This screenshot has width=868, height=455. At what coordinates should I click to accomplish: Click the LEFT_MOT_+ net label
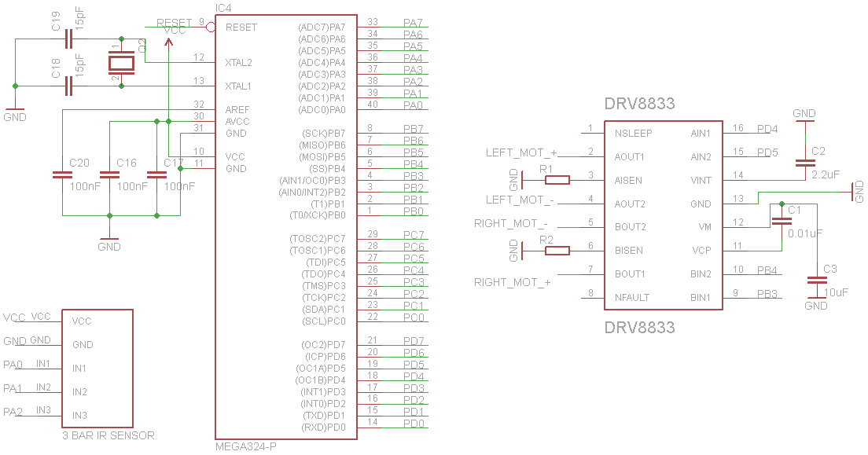pos(521,152)
